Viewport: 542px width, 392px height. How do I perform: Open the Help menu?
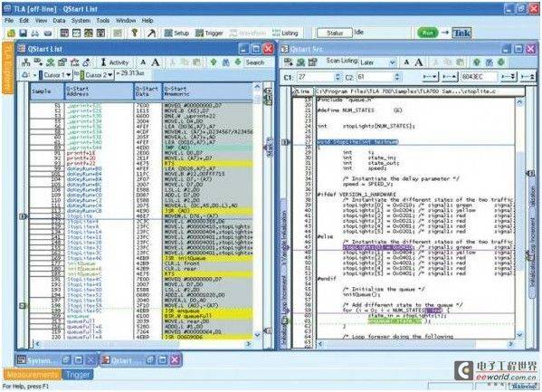pos(147,21)
